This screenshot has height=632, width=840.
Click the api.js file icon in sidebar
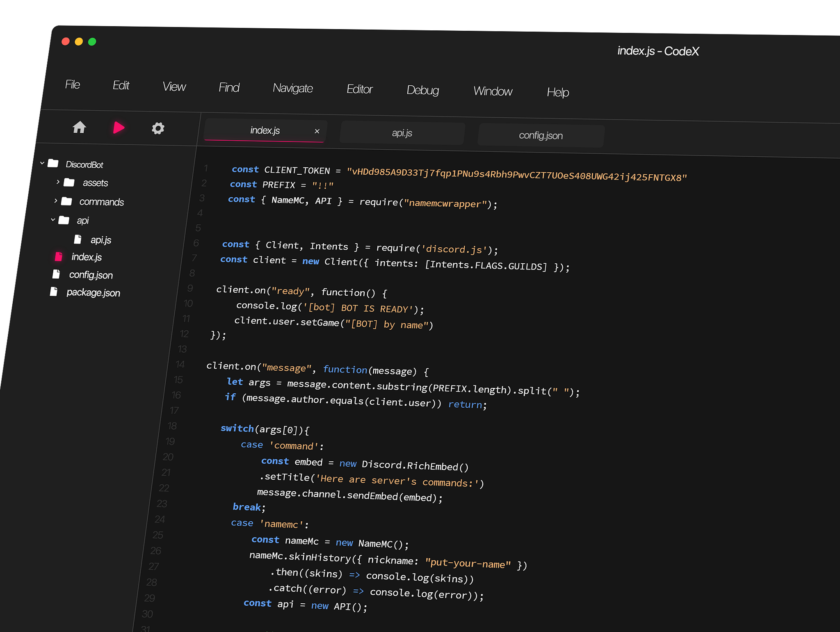pos(78,239)
